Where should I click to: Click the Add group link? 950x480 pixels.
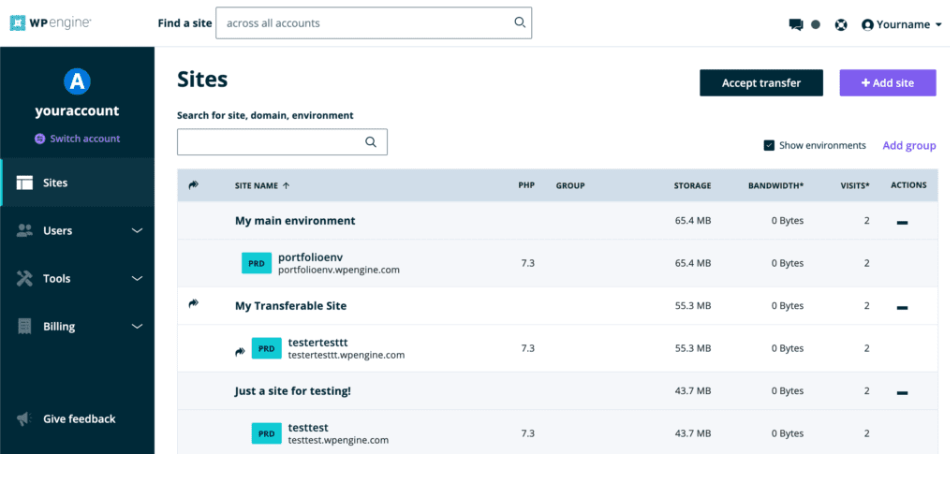click(x=909, y=146)
